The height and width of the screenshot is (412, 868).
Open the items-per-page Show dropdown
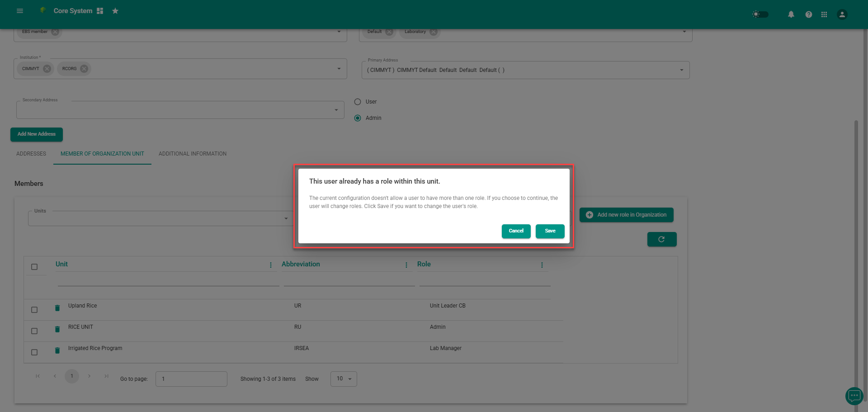point(344,379)
